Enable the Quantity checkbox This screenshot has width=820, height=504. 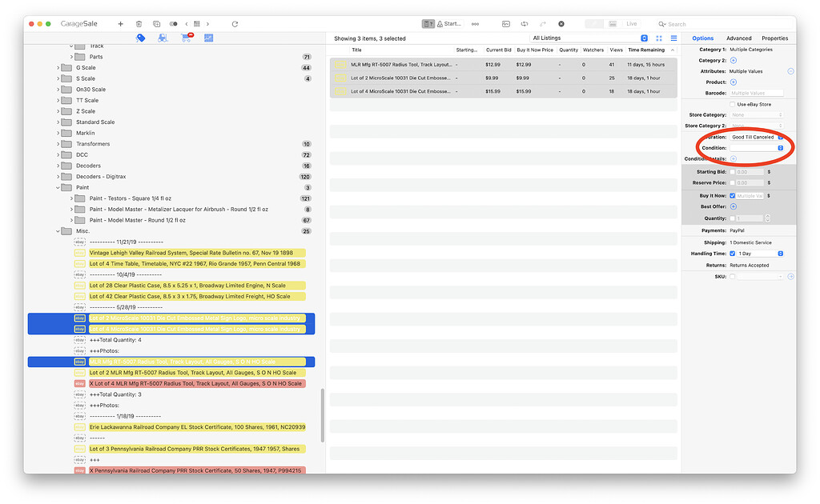pyautogui.click(x=732, y=218)
